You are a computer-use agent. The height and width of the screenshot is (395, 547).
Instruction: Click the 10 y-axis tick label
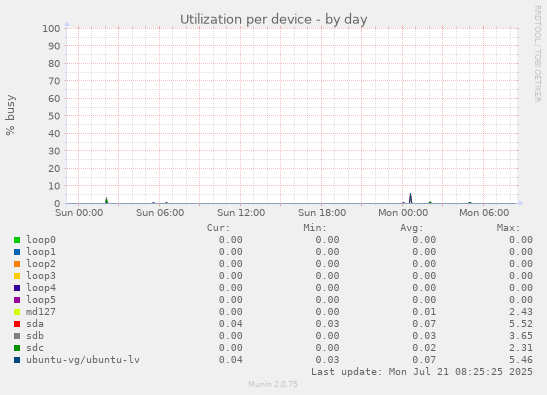pos(54,186)
